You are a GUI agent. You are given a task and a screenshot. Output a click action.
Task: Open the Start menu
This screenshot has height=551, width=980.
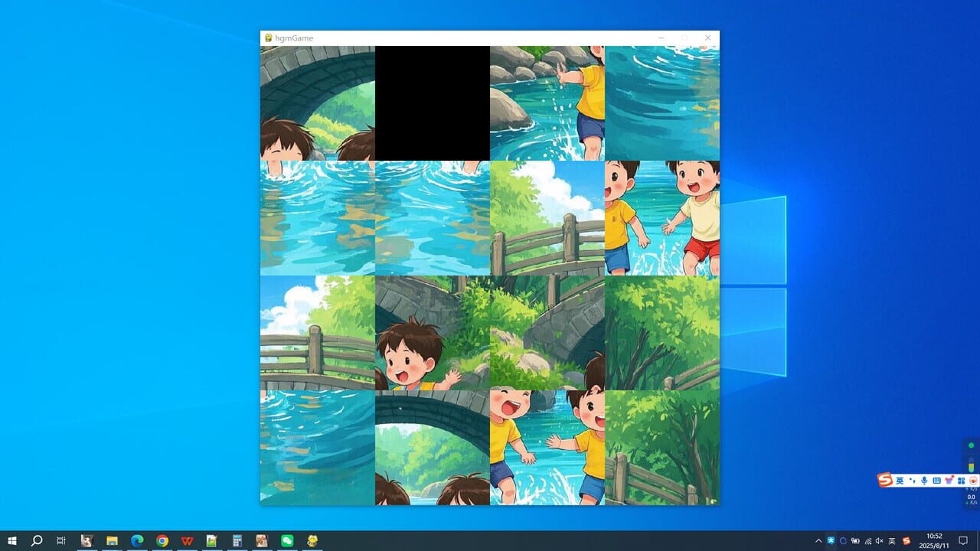point(11,540)
